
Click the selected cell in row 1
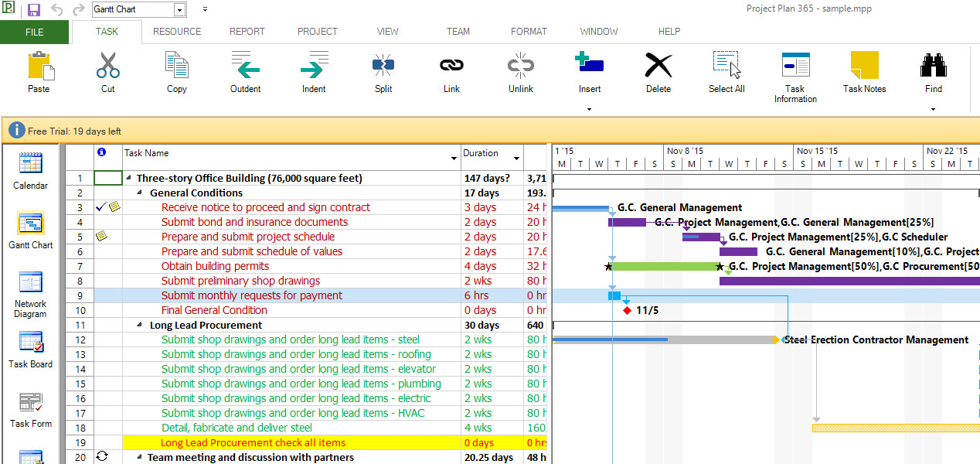click(108, 179)
